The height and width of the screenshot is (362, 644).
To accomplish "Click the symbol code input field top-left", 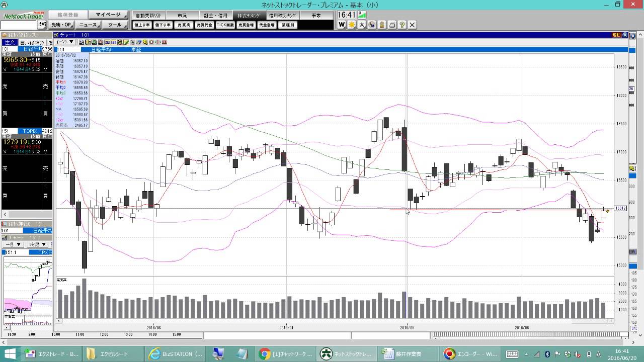I will coord(19,25).
